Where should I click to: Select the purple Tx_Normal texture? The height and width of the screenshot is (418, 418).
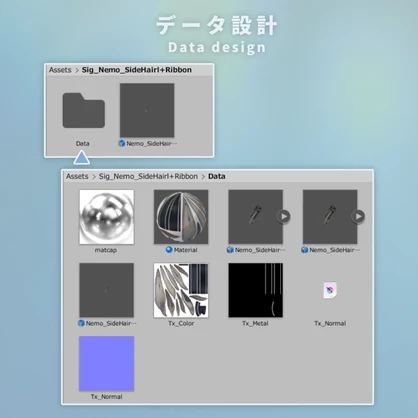tap(107, 363)
